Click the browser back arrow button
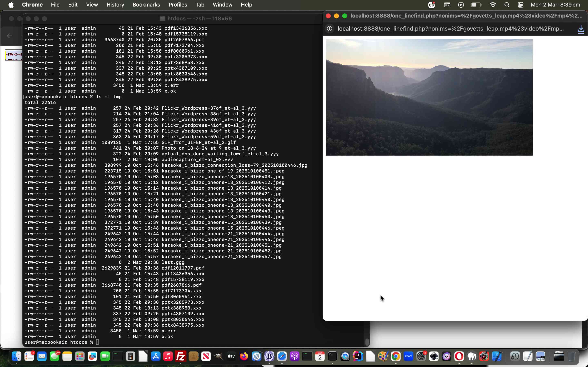Screen dimensions: 588x367 [x=9, y=36]
